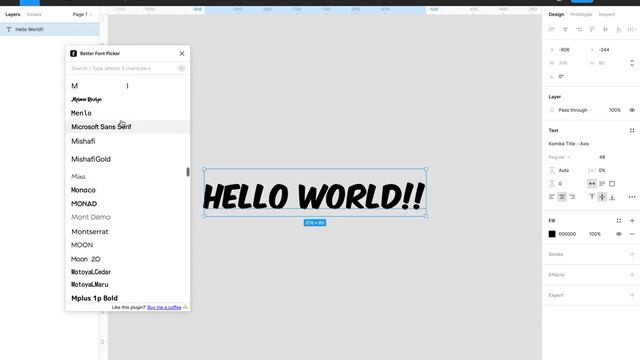Add a stroke with plus icon
The image size is (640, 360).
(x=632, y=254)
